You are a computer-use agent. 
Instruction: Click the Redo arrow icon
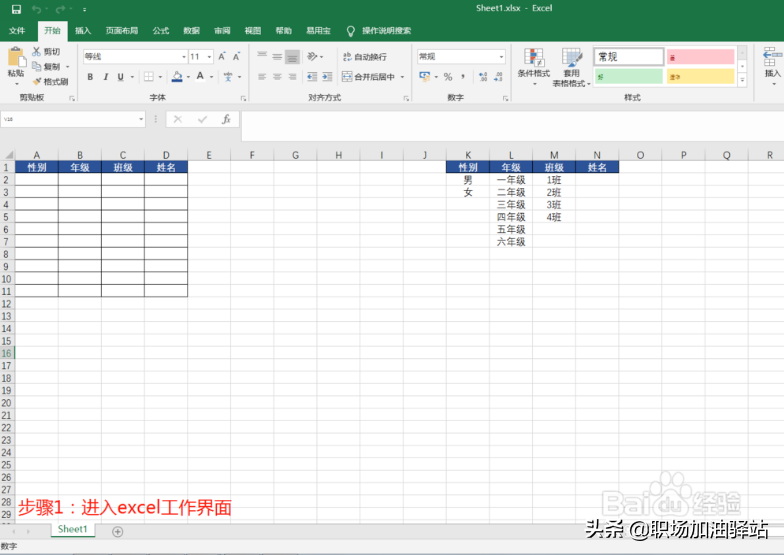[x=60, y=9]
